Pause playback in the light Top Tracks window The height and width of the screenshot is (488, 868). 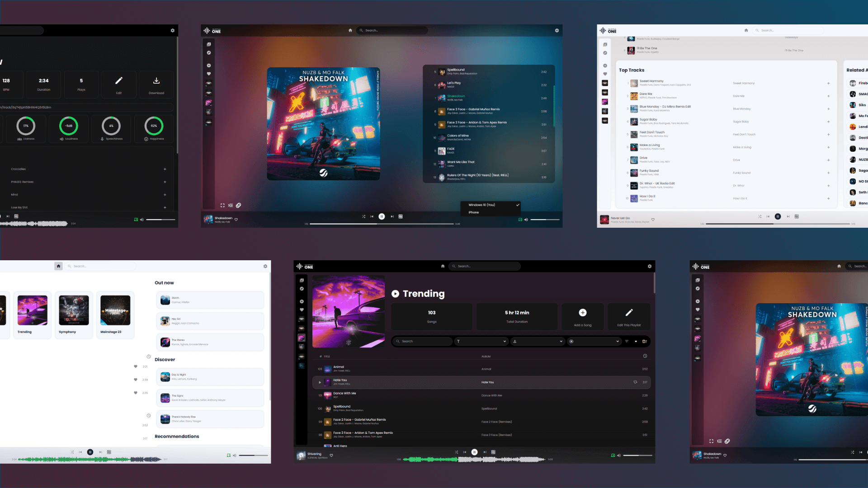coord(778,216)
